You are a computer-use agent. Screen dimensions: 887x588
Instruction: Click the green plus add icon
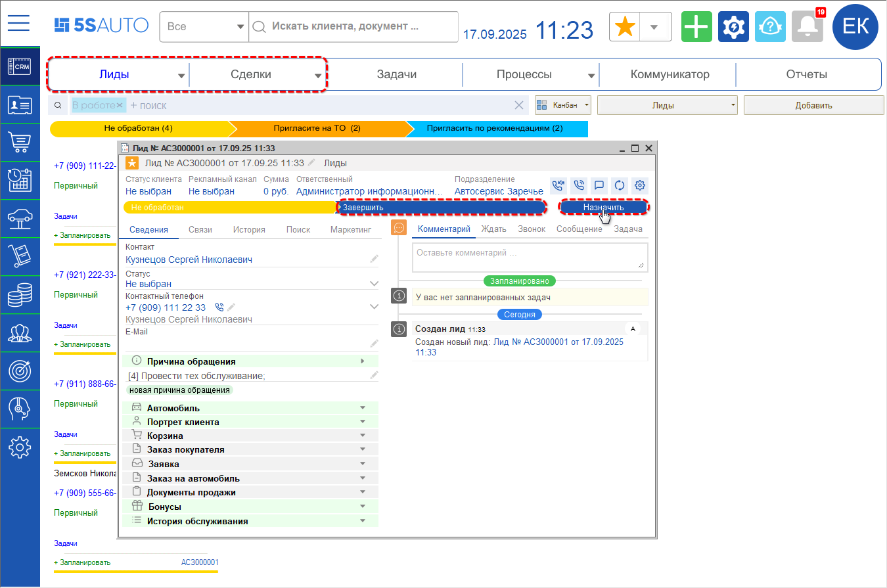(696, 27)
